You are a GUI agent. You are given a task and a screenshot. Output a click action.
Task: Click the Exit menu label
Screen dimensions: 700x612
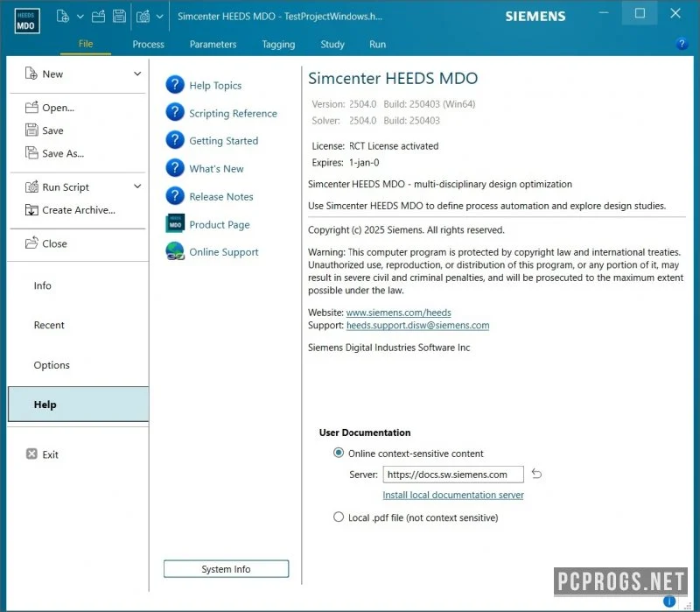point(50,454)
